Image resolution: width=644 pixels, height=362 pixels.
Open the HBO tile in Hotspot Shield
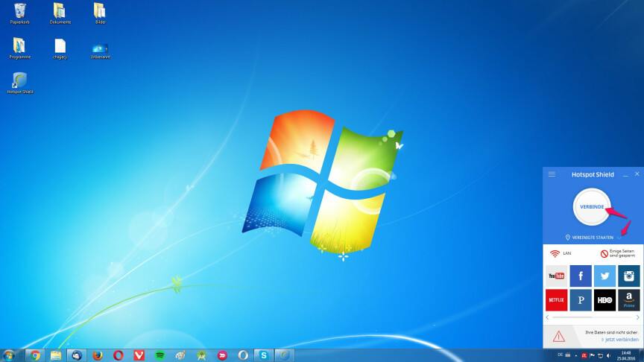[604, 300]
